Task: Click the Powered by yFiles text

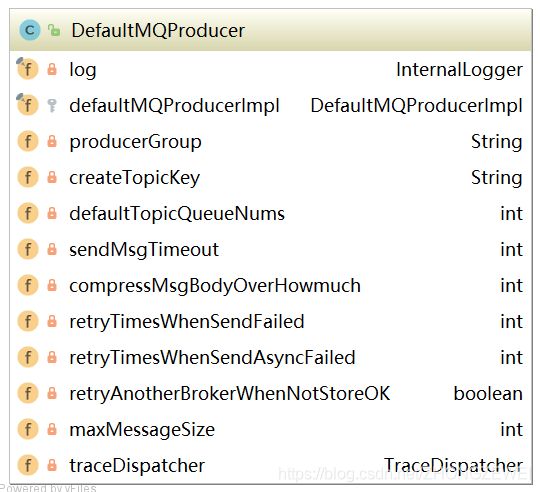Action: [48, 488]
